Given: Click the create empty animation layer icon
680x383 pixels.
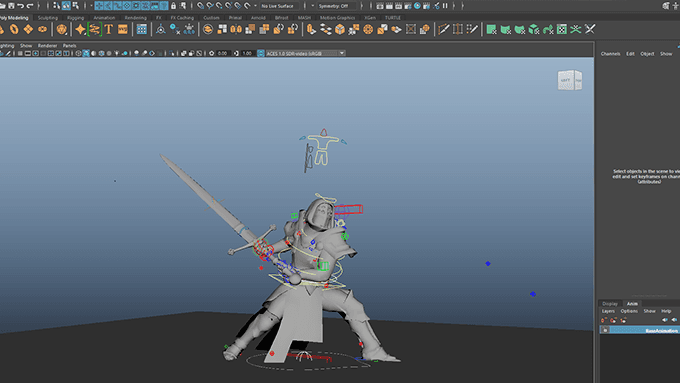Looking at the screenshot, I should [604, 320].
